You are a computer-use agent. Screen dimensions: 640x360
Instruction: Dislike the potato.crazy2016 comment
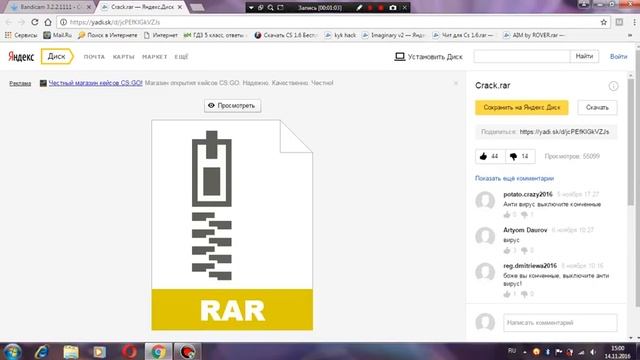pos(524,215)
